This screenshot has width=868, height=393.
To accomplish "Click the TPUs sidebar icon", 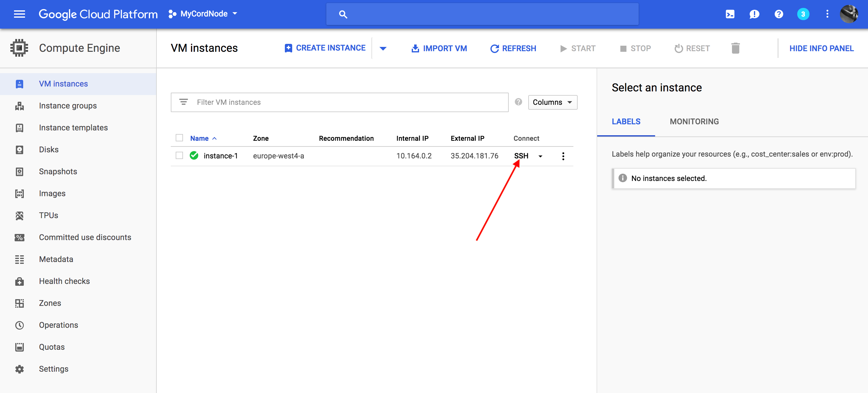I will point(20,216).
